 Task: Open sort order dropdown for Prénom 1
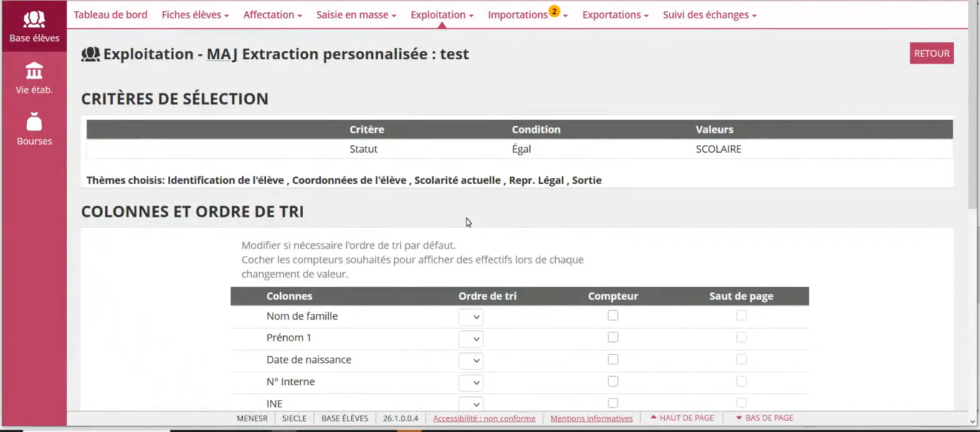pos(471,338)
